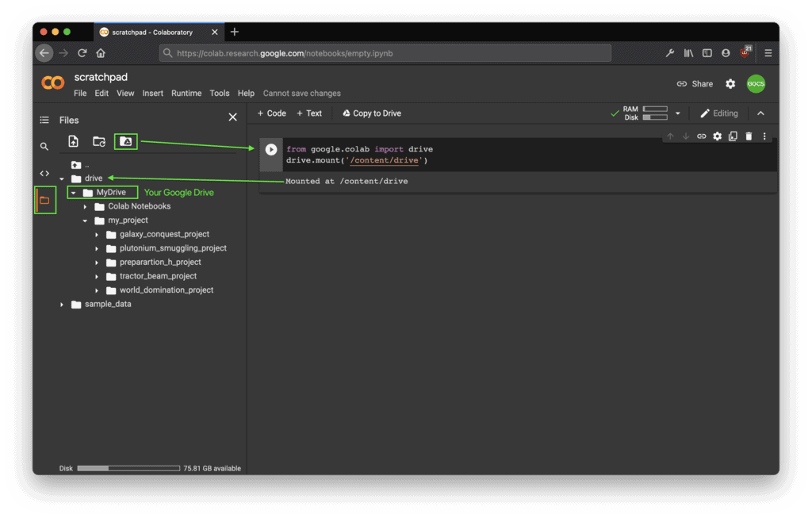Open a new browser tab
Screen dimensions: 812x518
pos(235,32)
